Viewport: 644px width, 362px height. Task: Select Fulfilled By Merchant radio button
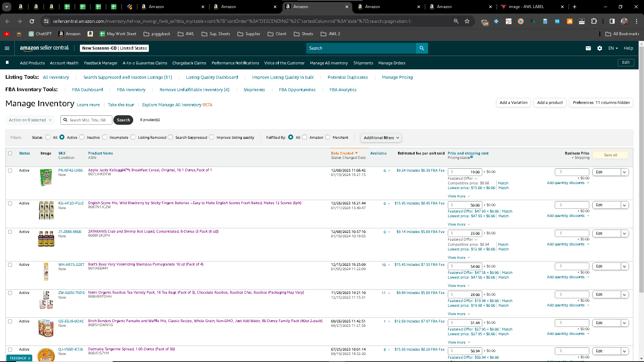click(328, 137)
